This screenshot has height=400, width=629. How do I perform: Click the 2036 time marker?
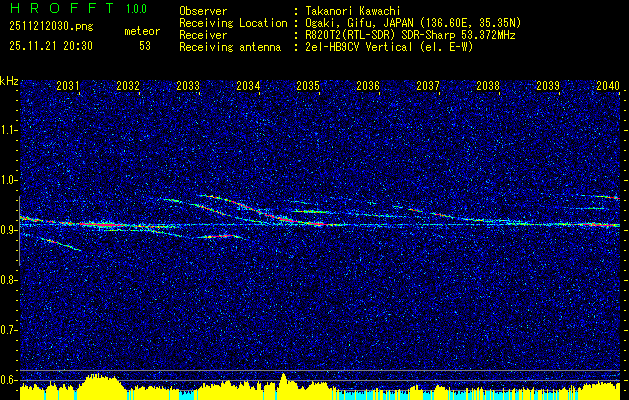coord(368,85)
